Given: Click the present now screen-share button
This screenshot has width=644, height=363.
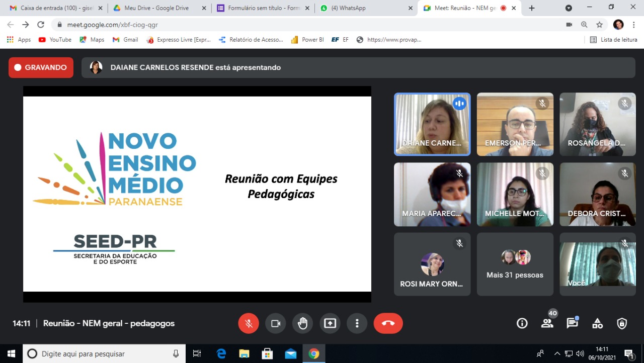Looking at the screenshot, I should pyautogui.click(x=330, y=323).
